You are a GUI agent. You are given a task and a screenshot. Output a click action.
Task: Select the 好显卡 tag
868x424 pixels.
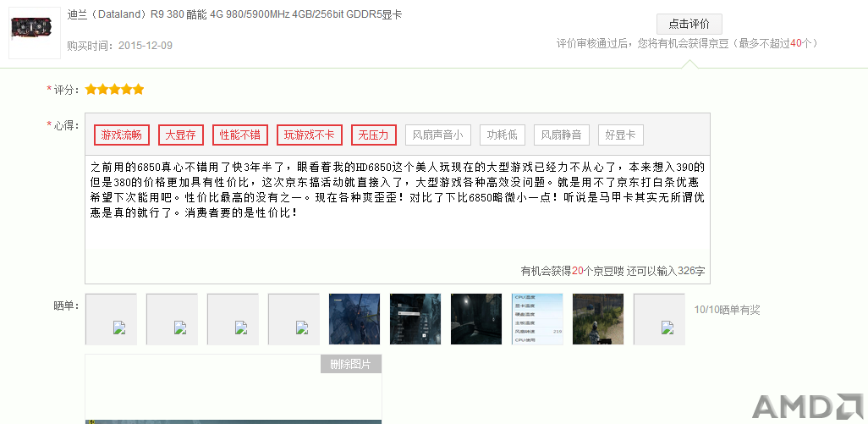[621, 135]
